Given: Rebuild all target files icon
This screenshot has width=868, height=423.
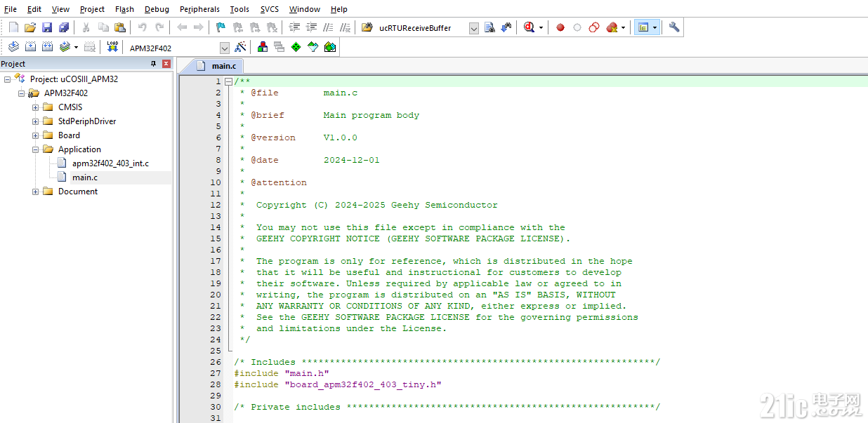Looking at the screenshot, I should (x=47, y=47).
